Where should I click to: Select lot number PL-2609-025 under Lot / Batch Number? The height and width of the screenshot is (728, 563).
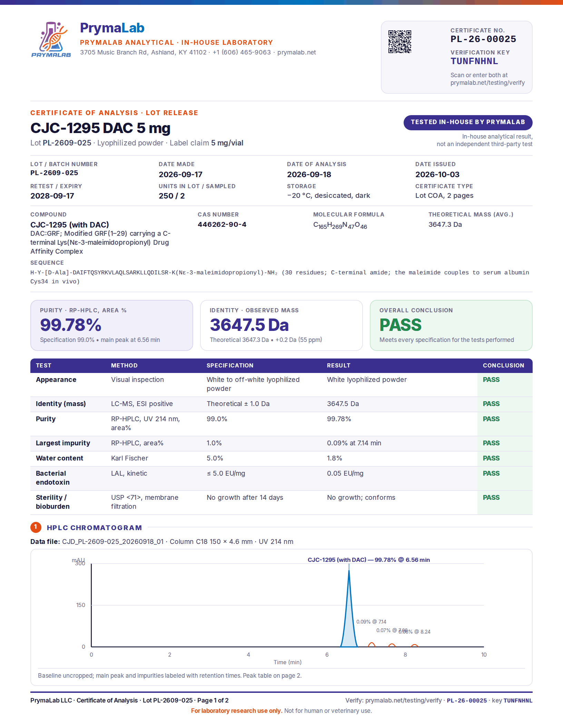click(x=54, y=173)
